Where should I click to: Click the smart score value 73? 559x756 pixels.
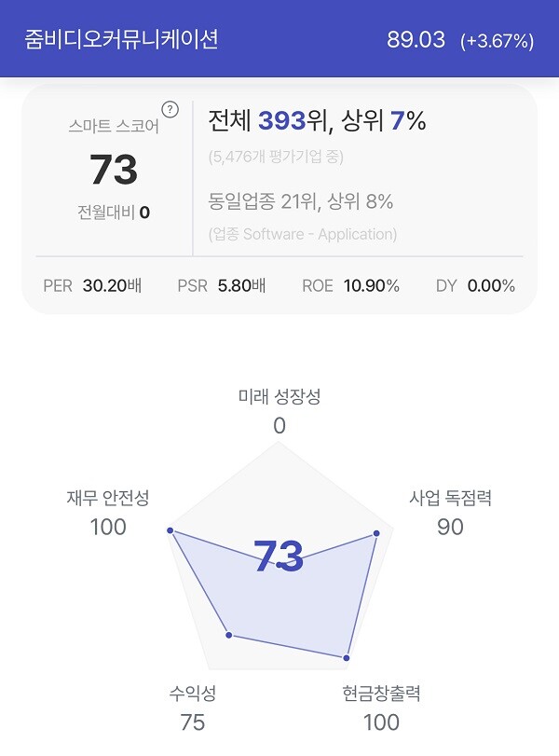(x=114, y=170)
